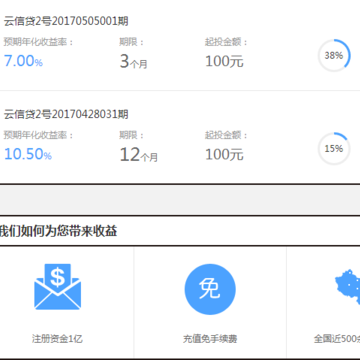Click the 38% circular progress ring
This screenshot has width=360, height=360.
(334, 55)
